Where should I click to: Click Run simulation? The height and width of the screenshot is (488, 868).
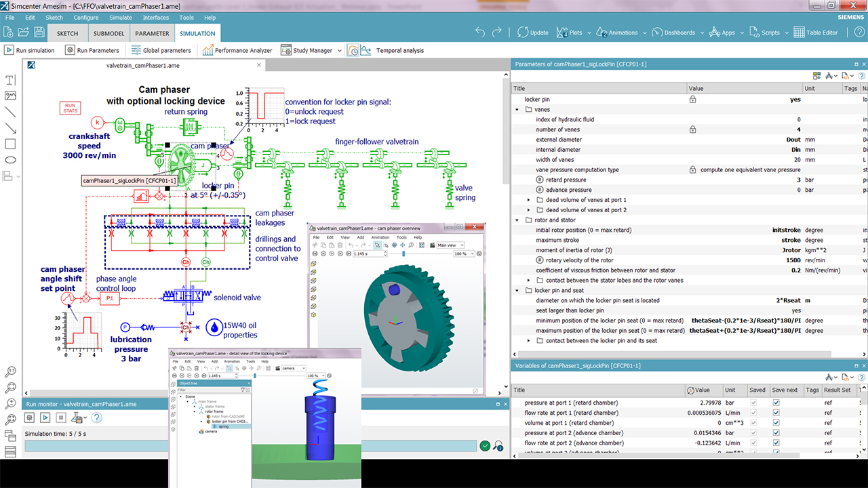29,50
